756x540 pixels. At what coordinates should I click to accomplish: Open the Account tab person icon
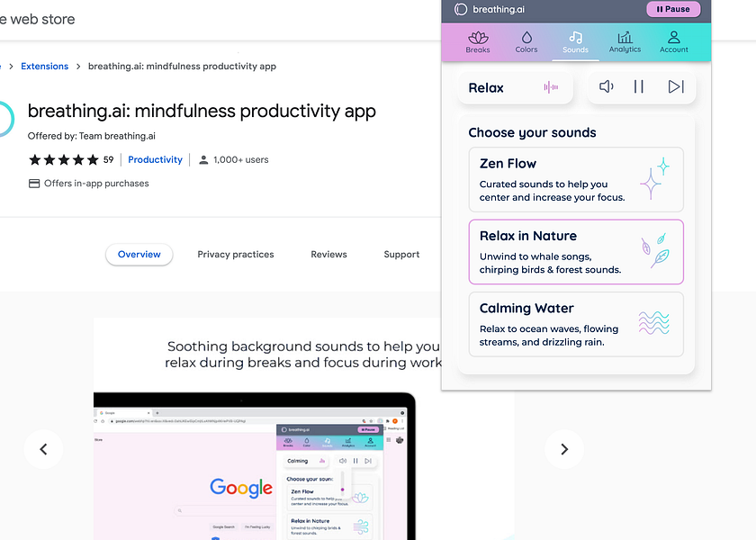[673, 37]
